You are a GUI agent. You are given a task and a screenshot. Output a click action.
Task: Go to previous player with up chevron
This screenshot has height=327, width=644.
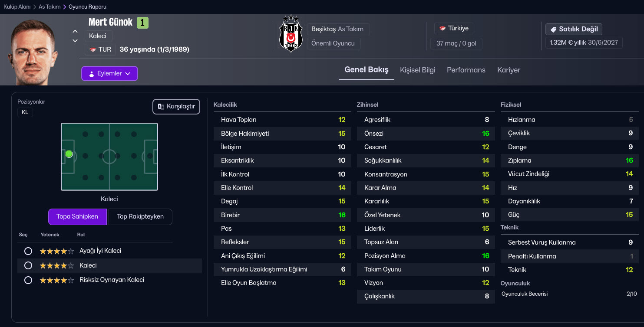tap(75, 31)
